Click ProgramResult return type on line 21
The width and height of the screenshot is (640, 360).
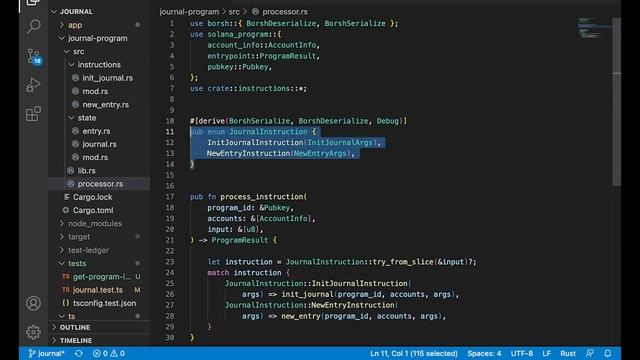coord(239,240)
